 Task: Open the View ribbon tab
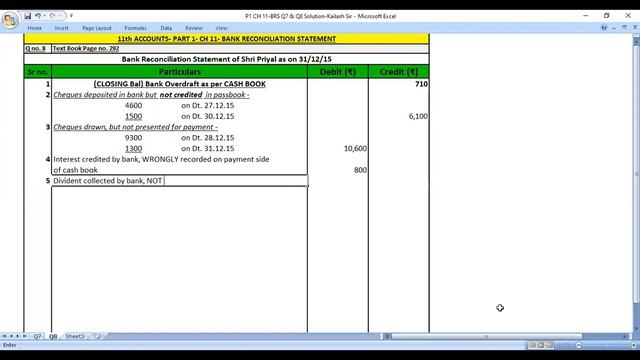point(221,28)
